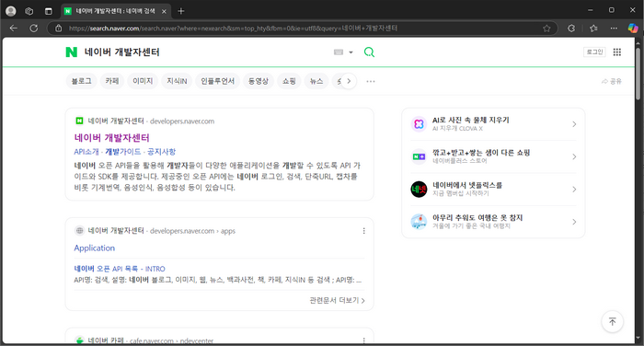Open the 공지사항 sublink
Screen dimensions: 644x346
pyautogui.click(x=161, y=152)
